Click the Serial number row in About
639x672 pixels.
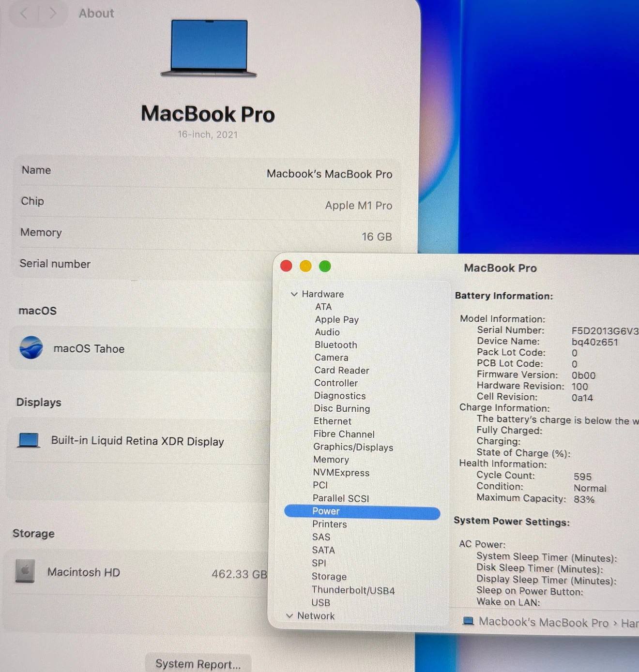(x=145, y=264)
